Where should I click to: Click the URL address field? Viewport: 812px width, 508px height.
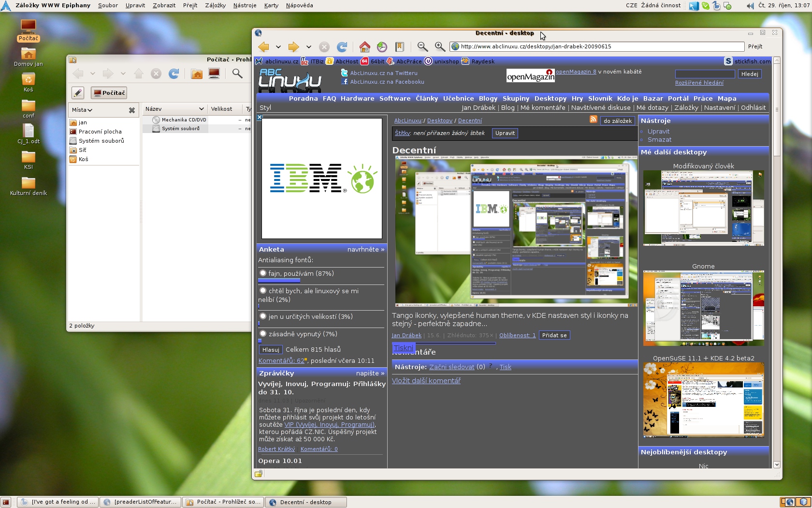point(597,46)
